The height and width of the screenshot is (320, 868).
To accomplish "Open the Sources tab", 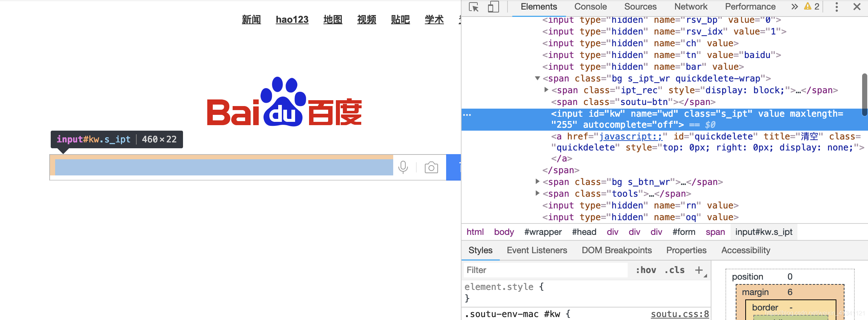I will tap(640, 7).
